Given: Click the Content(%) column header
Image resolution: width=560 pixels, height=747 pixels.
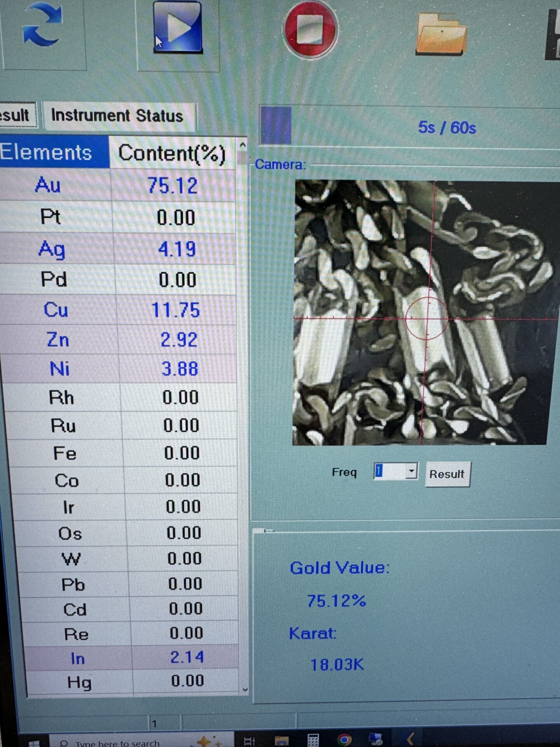Looking at the screenshot, I should tap(172, 153).
